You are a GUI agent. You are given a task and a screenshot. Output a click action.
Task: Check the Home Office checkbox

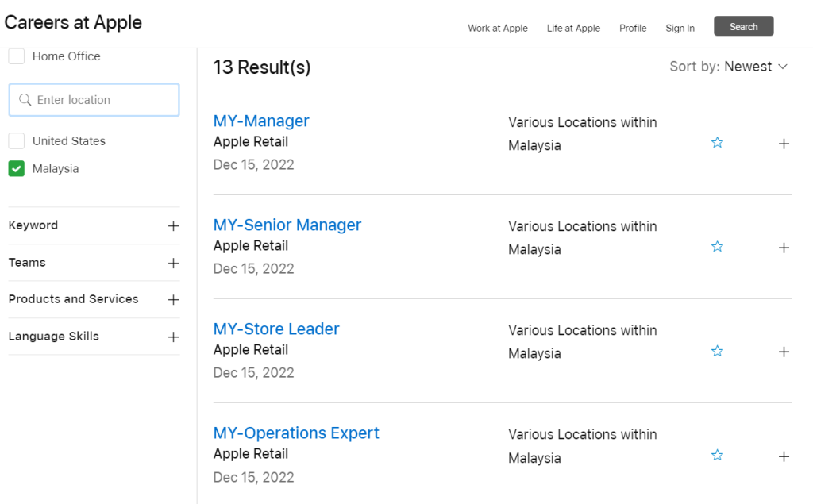[17, 56]
